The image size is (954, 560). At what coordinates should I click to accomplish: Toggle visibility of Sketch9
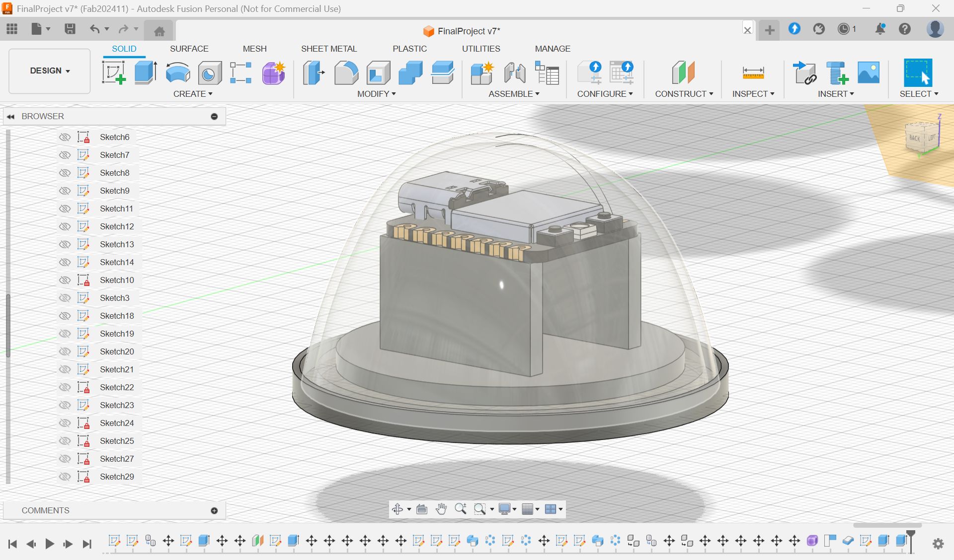[65, 191]
